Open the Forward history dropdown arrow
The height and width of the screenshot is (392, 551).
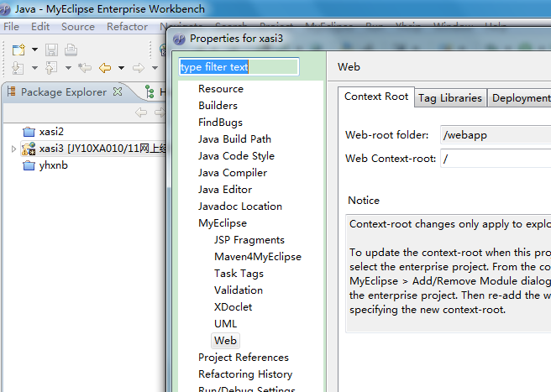click(155, 68)
